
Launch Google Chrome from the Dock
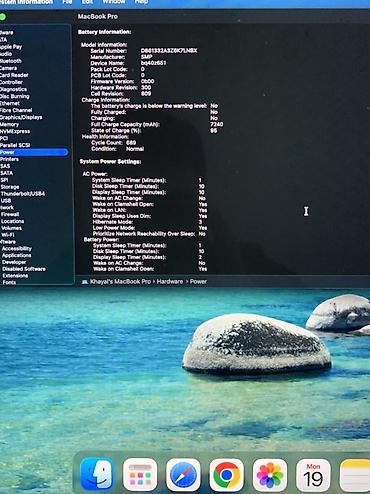pos(226,474)
